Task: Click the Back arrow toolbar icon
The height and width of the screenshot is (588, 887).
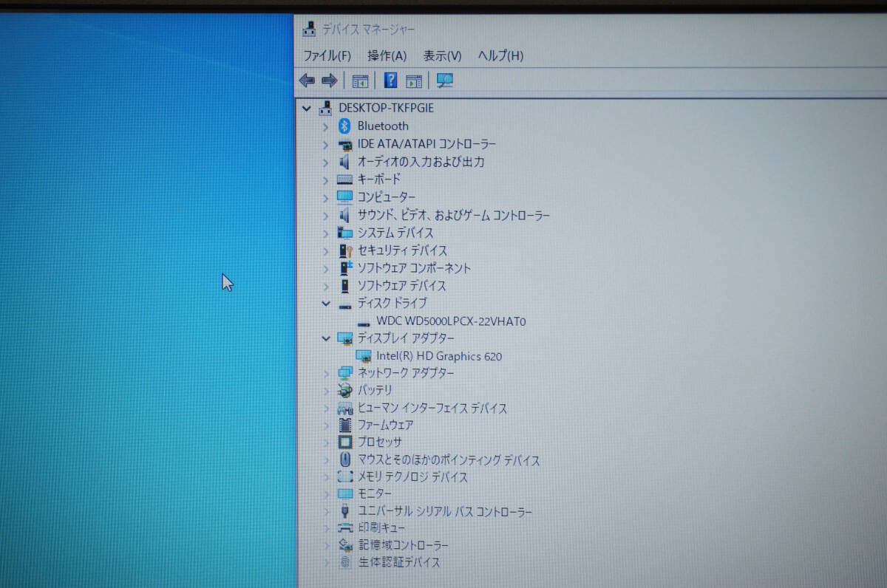Action: pyautogui.click(x=307, y=81)
